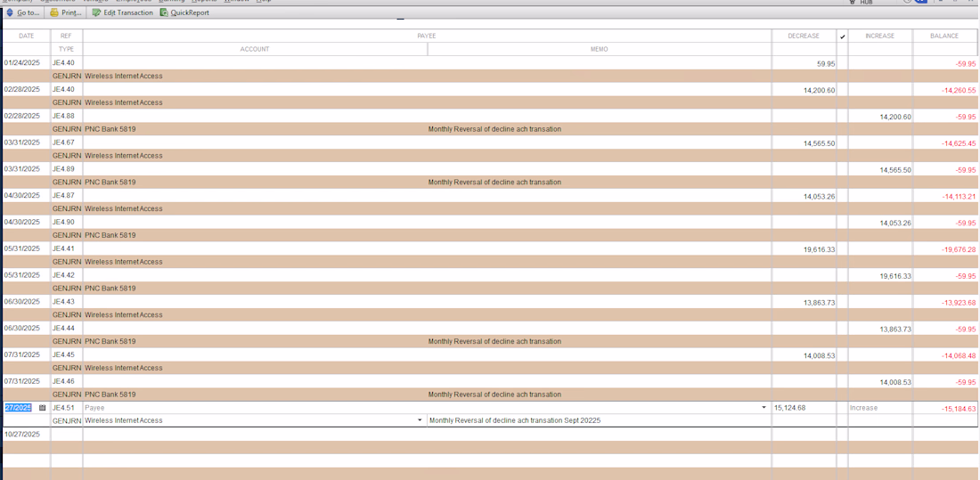Click the Decrease field showing 15,124.68
The height and width of the screenshot is (480, 980).
[803, 408]
